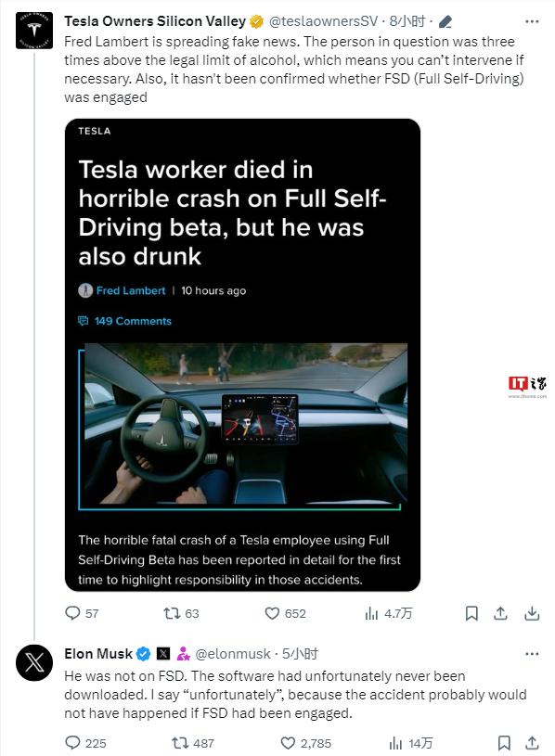View edit history pencil icon on tweet
This screenshot has width=555, height=756.
pos(445,21)
